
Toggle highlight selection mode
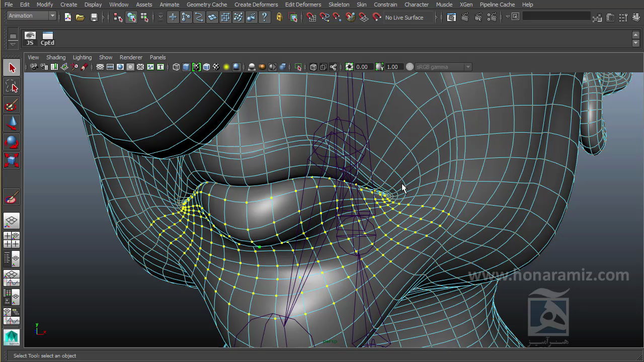[x=294, y=18]
